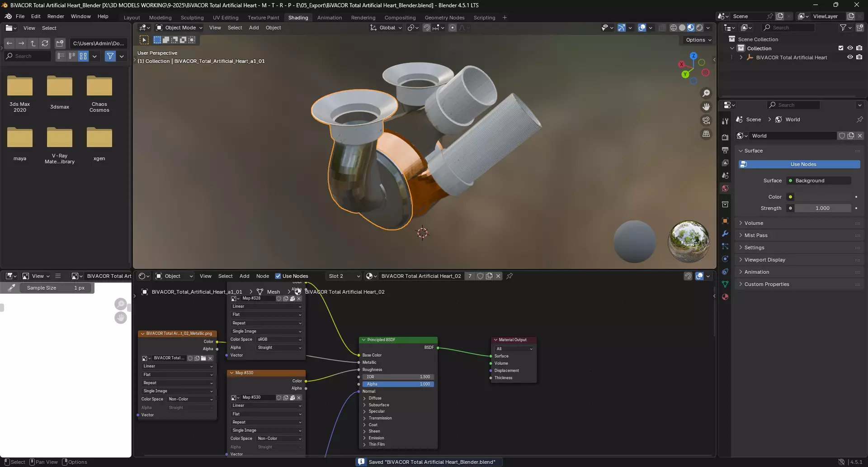This screenshot has height=467, width=868.
Task: Open the Render menu
Action: point(56,16)
